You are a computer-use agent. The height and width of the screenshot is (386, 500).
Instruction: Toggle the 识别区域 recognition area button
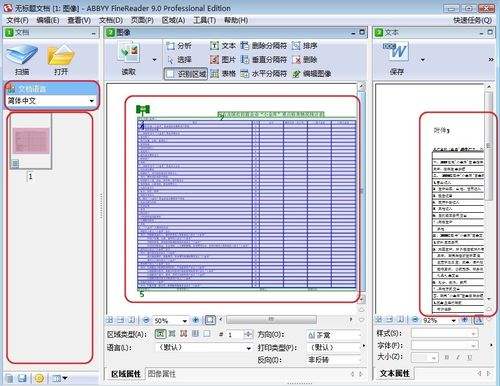186,74
